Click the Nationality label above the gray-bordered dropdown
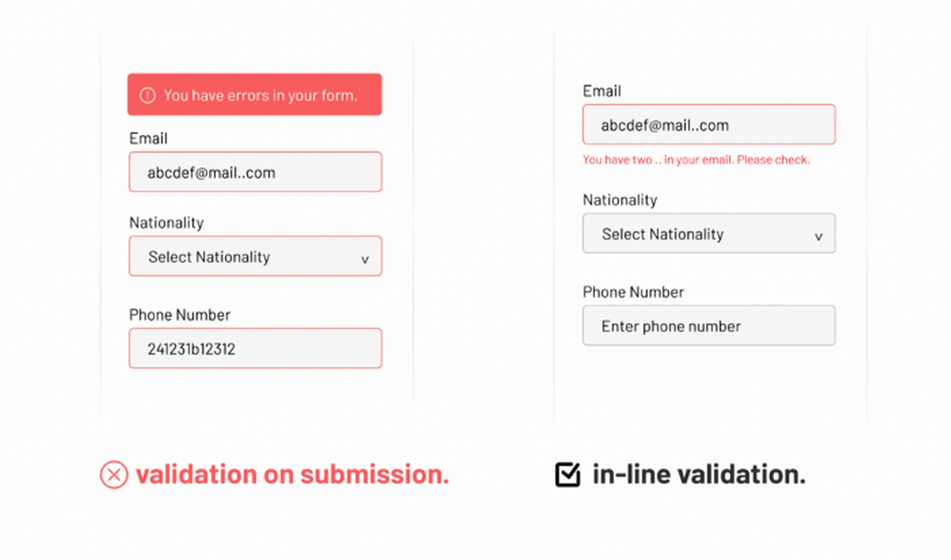 click(620, 200)
